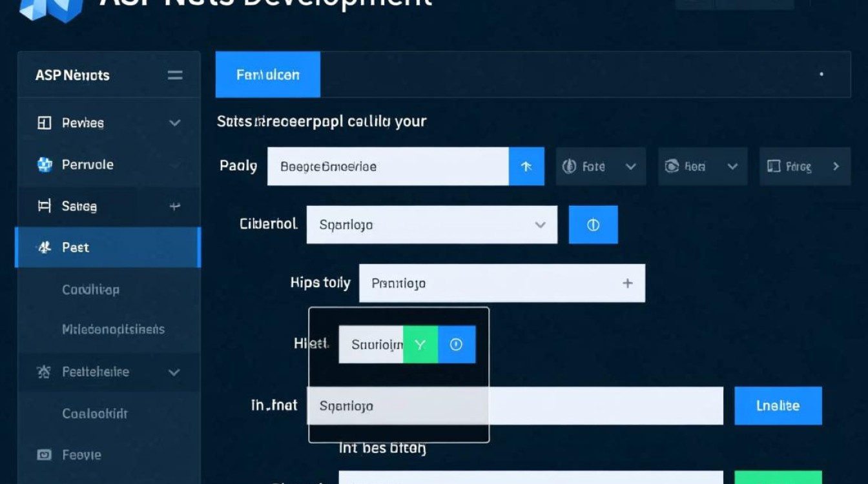Expand the Peeltehelre sidebar section chevron
Screen dimensions: 868x484
(x=174, y=372)
